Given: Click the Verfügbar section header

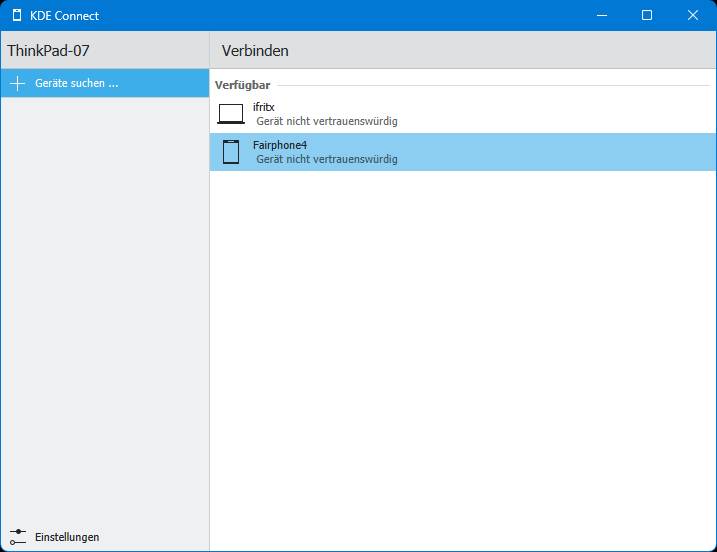Looking at the screenshot, I should tap(242, 86).
